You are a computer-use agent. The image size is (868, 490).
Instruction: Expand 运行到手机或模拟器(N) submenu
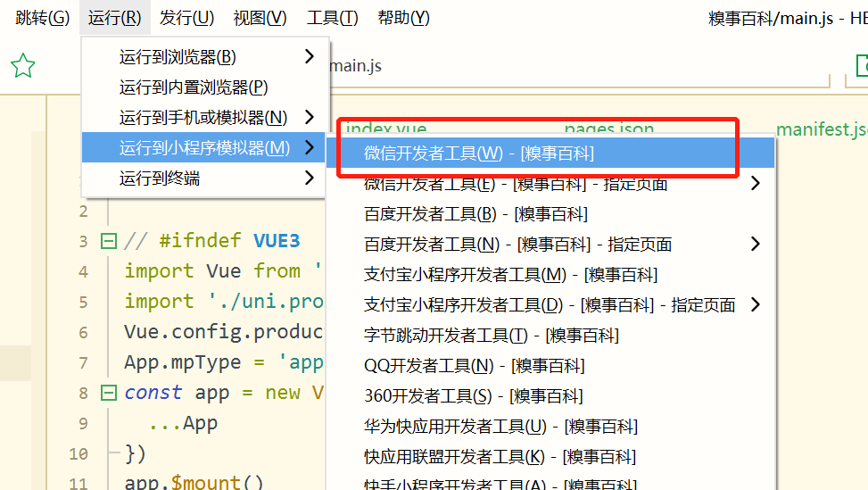[205, 118]
